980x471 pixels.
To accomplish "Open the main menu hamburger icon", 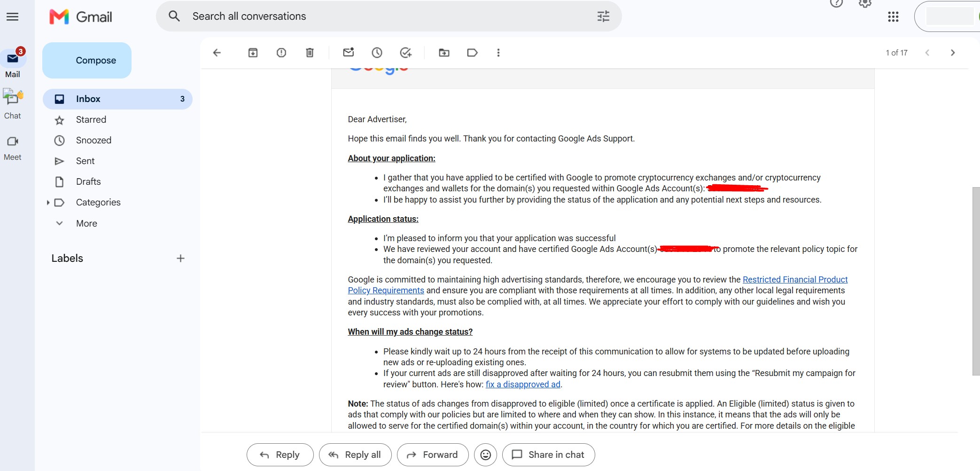I will point(13,17).
